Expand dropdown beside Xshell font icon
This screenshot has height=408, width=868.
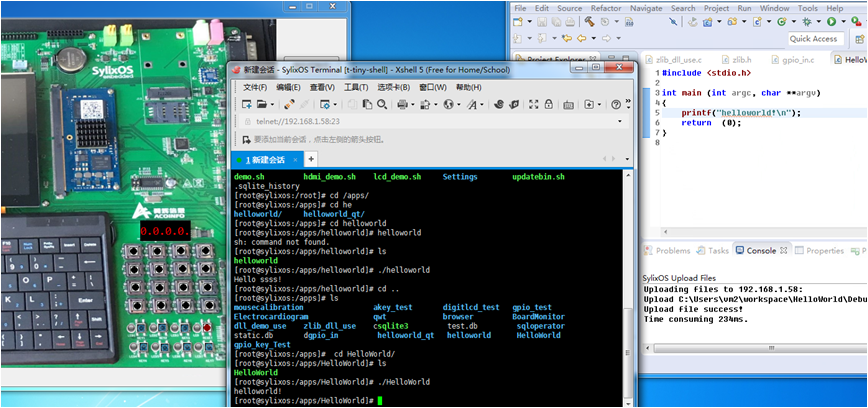tap(482, 104)
